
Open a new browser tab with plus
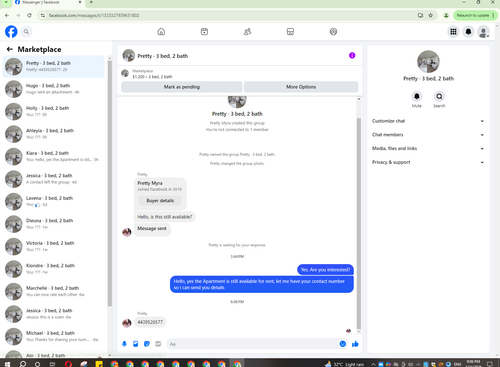click(x=91, y=2)
